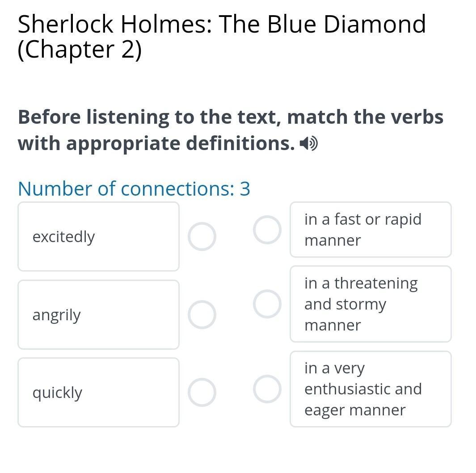
Task: Click the words 'with appropriate definitions.'
Action: [156, 143]
